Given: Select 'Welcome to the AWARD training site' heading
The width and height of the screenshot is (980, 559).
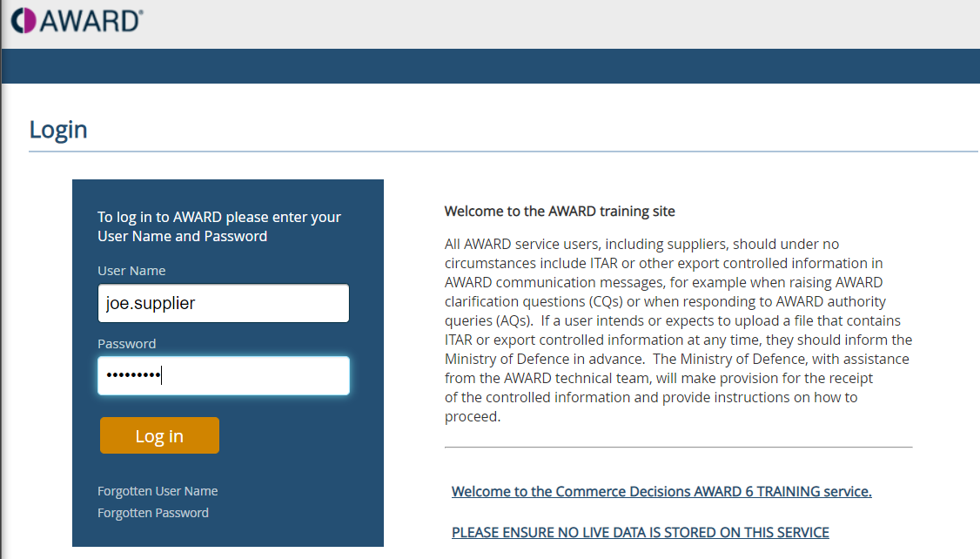Looking at the screenshot, I should (560, 212).
